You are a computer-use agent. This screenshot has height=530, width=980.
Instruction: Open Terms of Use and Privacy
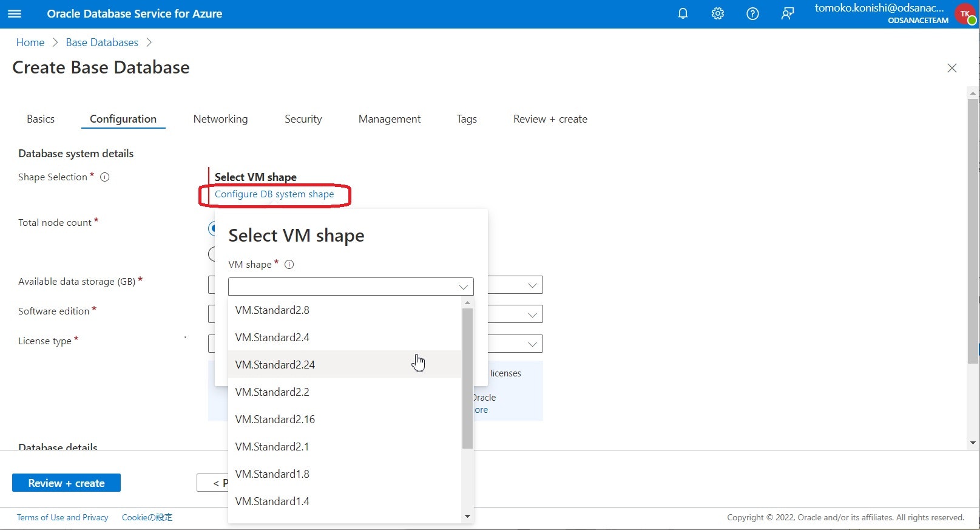pos(63,518)
